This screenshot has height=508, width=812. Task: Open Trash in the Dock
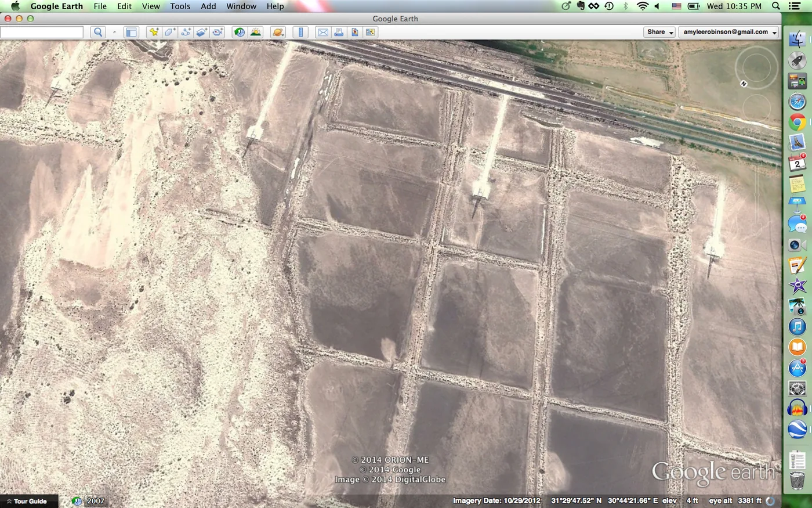pyautogui.click(x=797, y=481)
